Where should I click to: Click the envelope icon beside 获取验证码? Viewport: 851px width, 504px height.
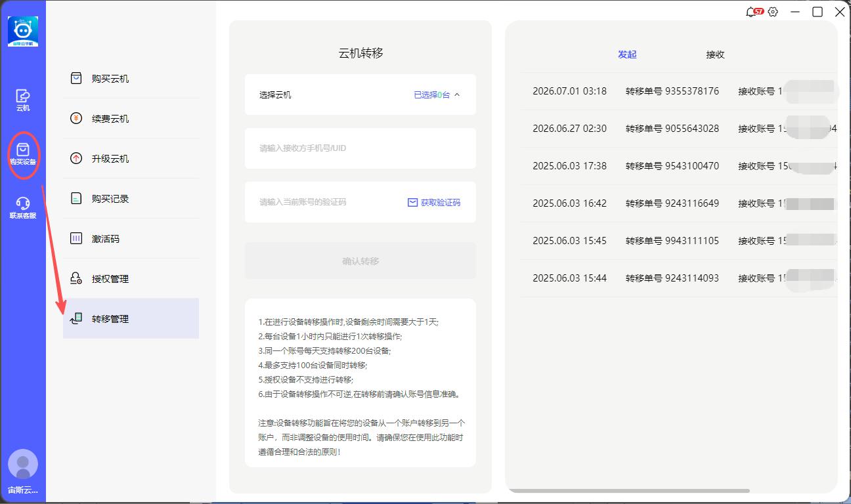[x=413, y=203]
